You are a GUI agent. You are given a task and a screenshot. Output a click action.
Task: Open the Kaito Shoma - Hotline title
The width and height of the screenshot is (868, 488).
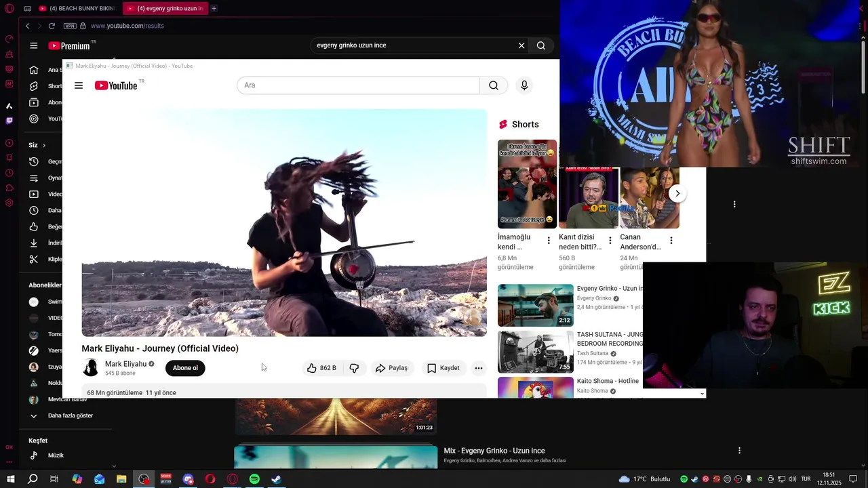(608, 381)
